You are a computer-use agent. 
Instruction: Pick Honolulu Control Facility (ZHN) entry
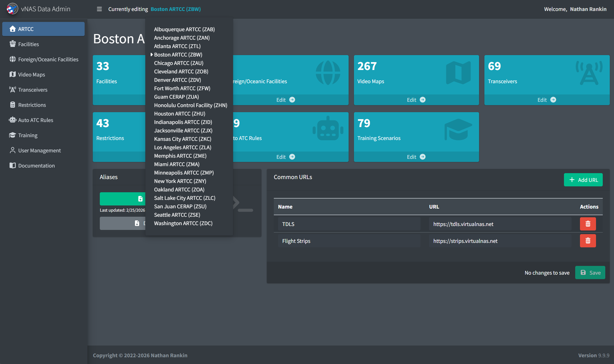tap(191, 105)
